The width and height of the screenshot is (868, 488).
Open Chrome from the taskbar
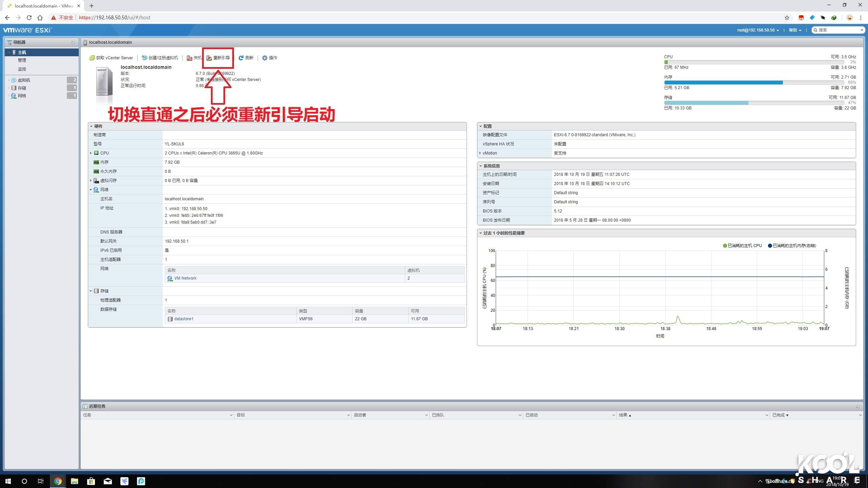pyautogui.click(x=58, y=481)
